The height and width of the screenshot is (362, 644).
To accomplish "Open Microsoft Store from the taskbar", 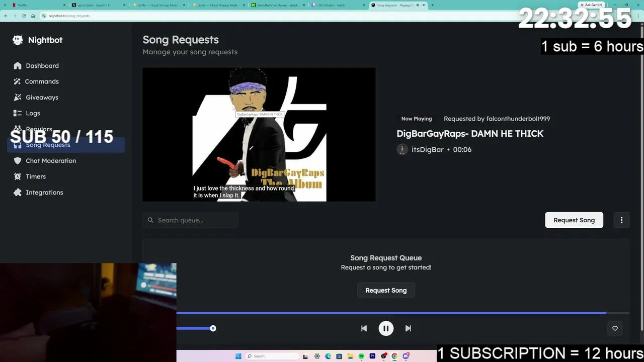I will (x=339, y=356).
